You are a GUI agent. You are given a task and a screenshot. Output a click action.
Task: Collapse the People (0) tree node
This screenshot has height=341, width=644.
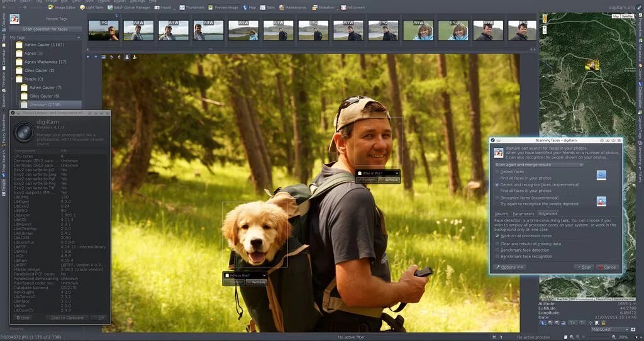click(x=13, y=79)
